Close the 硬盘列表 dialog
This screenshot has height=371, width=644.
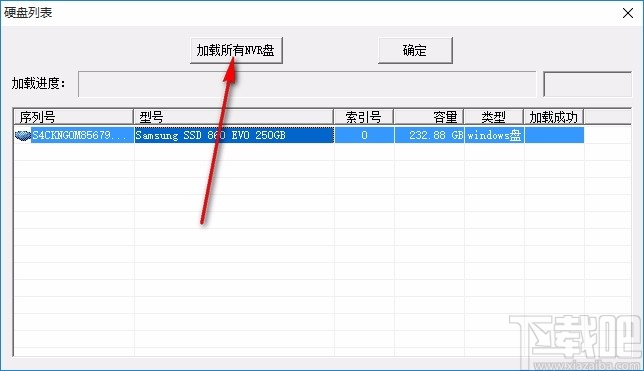pyautogui.click(x=628, y=13)
